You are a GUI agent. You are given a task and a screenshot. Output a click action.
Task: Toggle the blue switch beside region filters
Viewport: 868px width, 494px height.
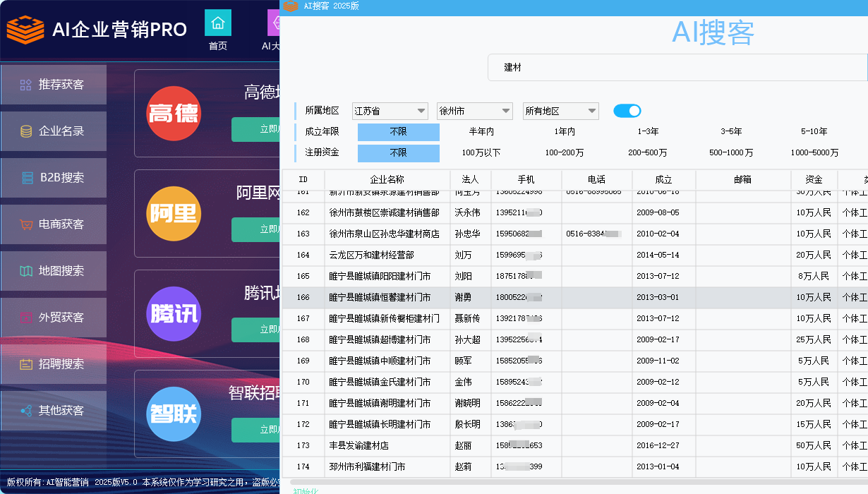point(627,111)
